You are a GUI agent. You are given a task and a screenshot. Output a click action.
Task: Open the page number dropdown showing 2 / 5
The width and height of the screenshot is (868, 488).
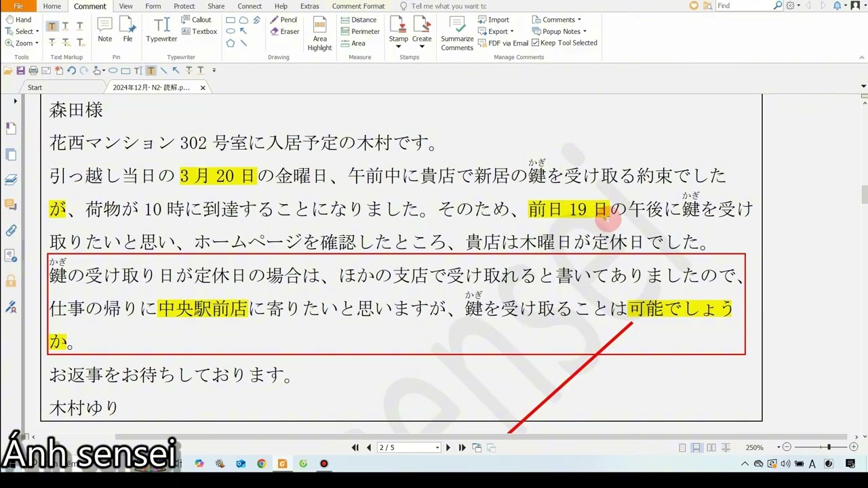pyautogui.click(x=437, y=448)
